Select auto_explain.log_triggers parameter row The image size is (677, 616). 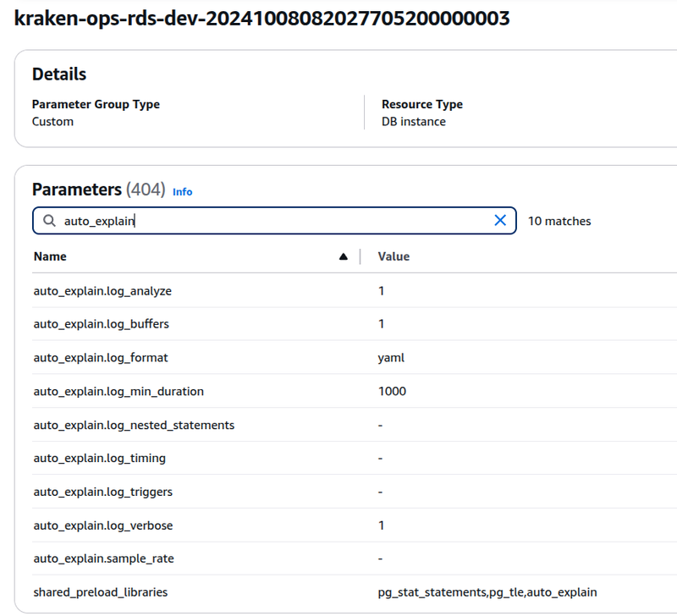click(x=355, y=492)
